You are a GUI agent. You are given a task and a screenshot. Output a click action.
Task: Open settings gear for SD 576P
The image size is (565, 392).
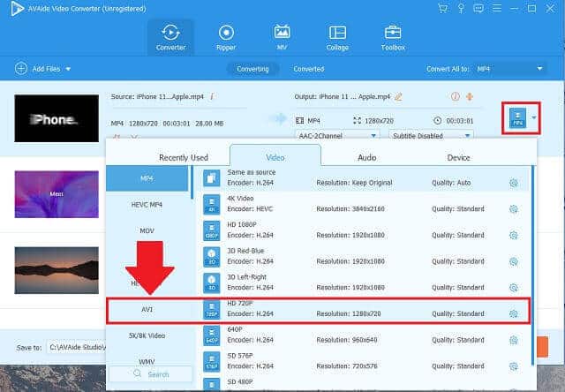(514, 366)
